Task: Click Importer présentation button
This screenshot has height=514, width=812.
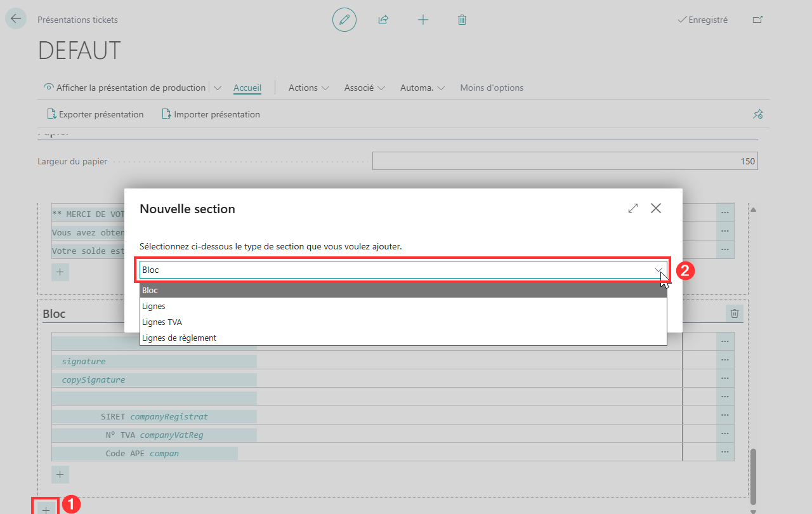Action: [211, 114]
